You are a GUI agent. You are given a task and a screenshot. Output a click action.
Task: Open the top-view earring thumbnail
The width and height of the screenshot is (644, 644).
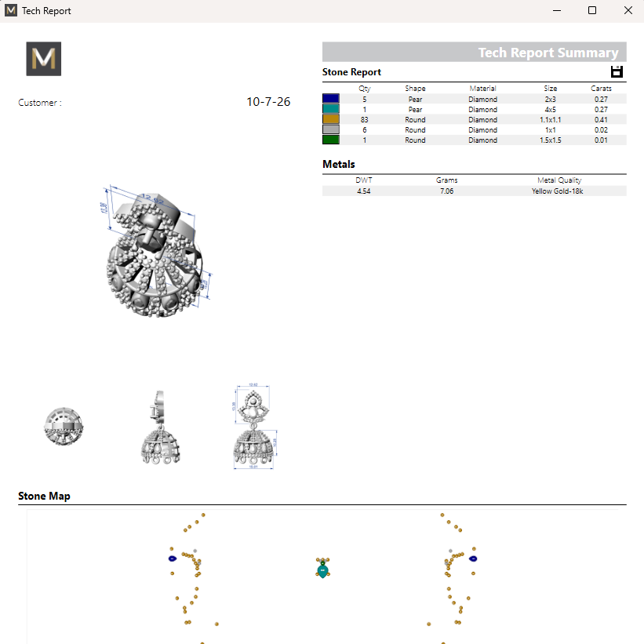64,426
